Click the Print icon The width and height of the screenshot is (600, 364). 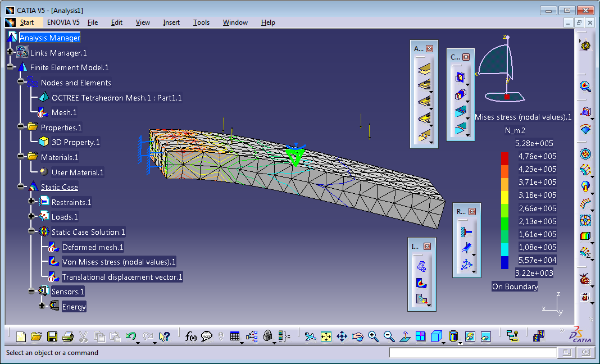(67, 336)
